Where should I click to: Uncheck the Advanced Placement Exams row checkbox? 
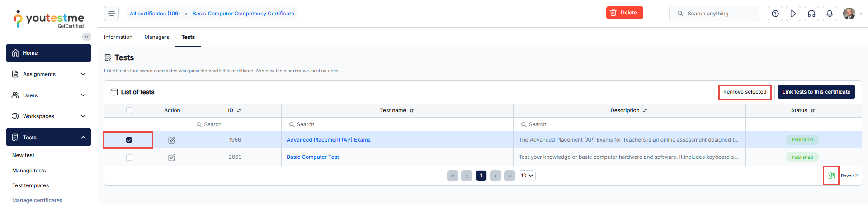coord(129,140)
